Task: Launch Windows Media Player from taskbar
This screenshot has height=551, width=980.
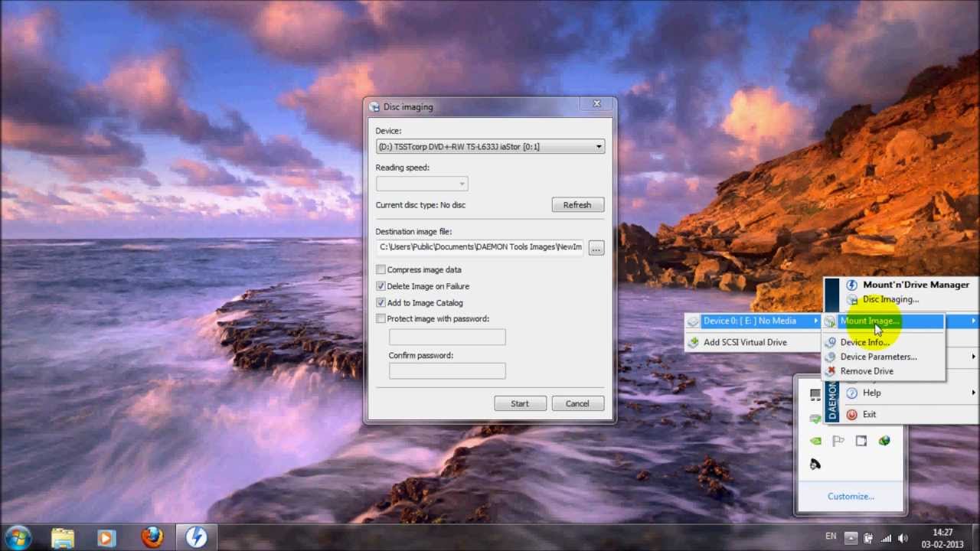Action: [x=106, y=537]
